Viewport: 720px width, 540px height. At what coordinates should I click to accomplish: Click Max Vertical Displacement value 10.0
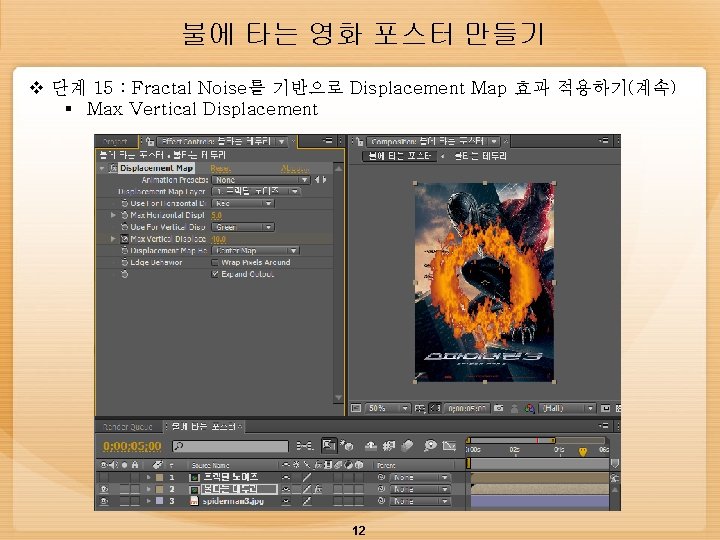[x=219, y=239]
